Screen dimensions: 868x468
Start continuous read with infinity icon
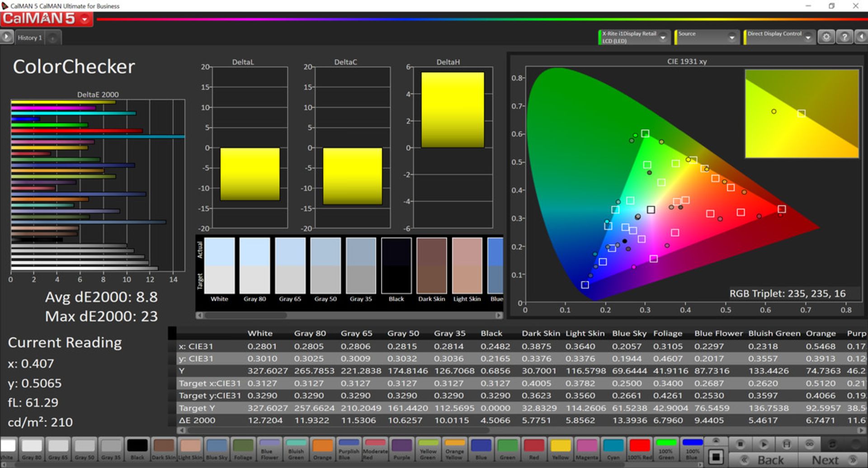[x=809, y=444]
